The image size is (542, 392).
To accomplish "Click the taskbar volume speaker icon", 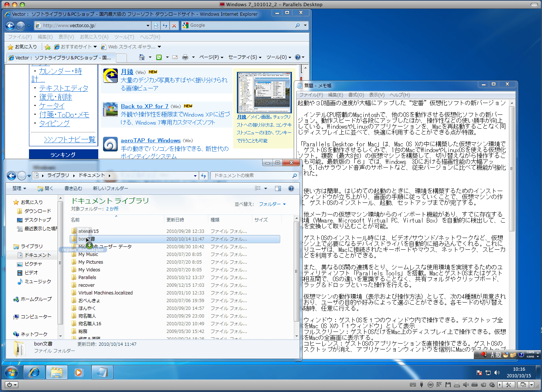I will point(497,373).
